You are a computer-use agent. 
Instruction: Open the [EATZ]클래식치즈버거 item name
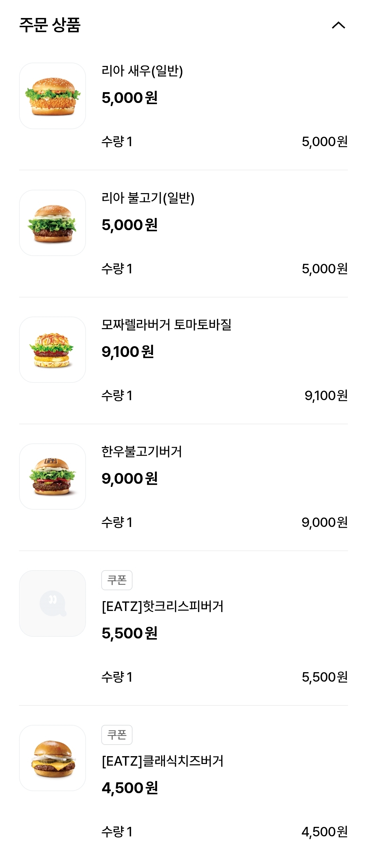coord(162,761)
